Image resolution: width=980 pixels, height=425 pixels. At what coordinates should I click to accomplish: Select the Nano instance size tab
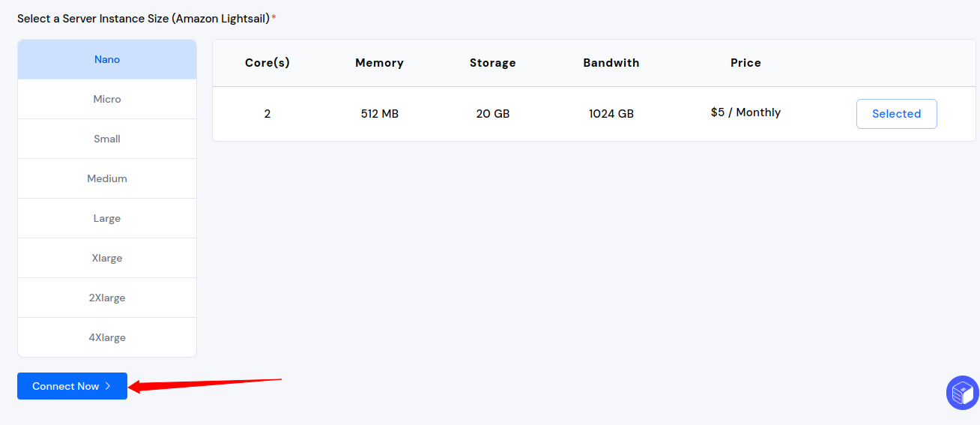pos(107,59)
